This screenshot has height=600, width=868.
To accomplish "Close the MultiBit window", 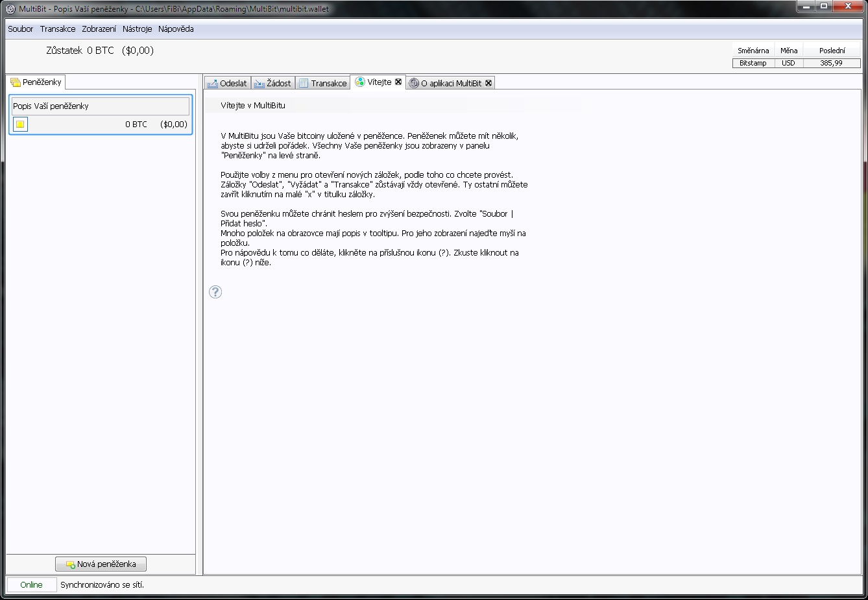I will [x=849, y=6].
